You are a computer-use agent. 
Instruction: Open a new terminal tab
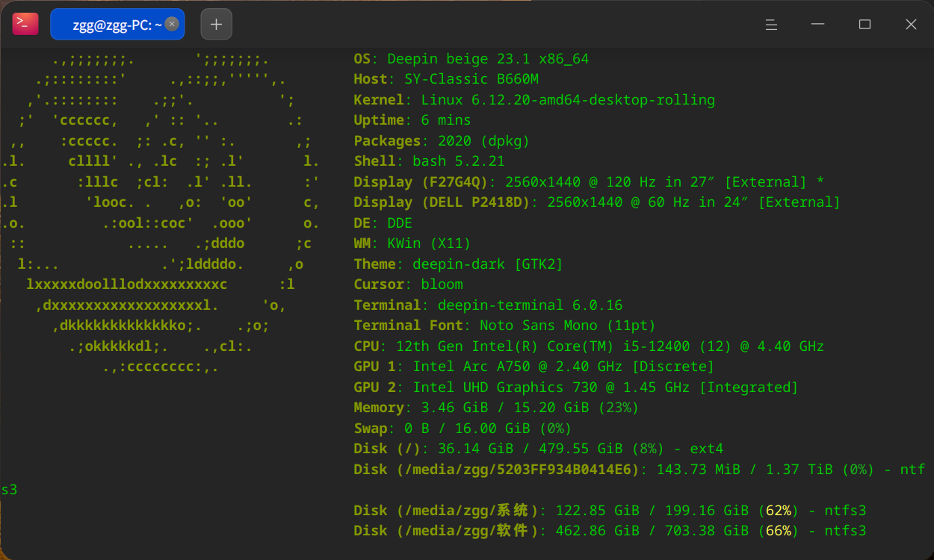click(217, 24)
